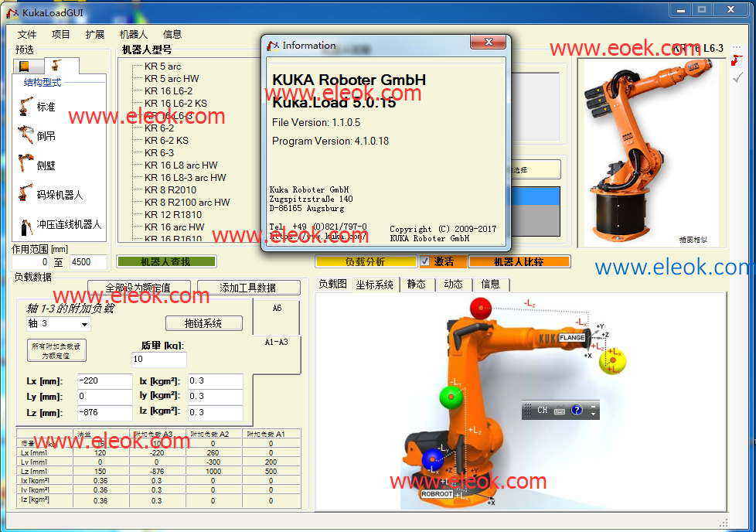Switch to the 坐标系统 tab
756x532 pixels.
[375, 285]
